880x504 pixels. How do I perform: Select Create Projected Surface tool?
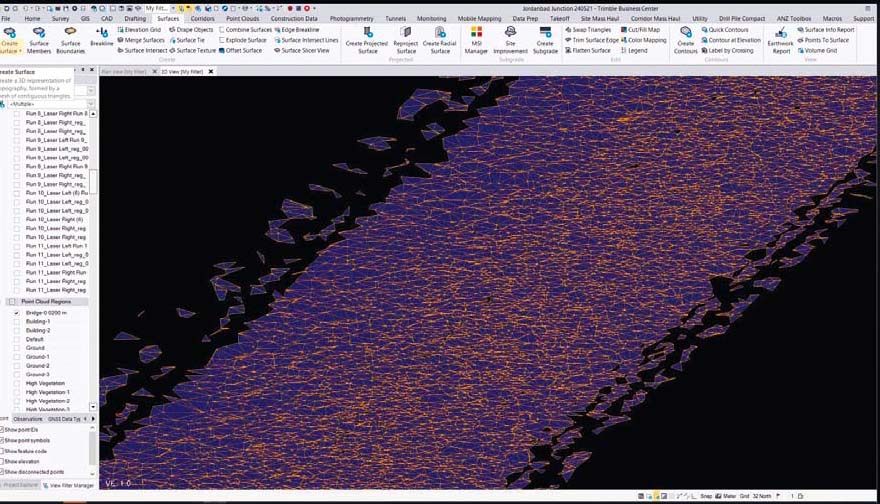point(368,39)
